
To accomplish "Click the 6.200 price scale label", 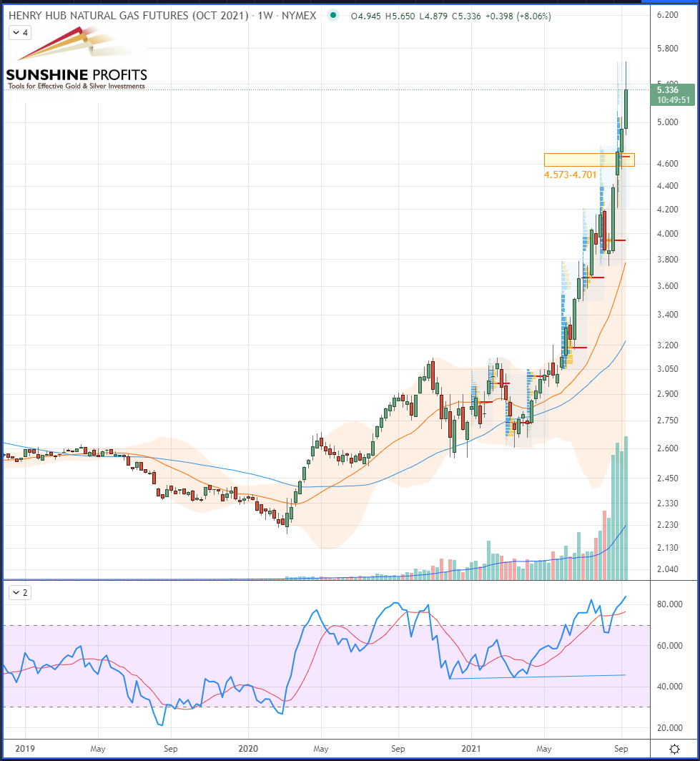I will pyautogui.click(x=668, y=15).
